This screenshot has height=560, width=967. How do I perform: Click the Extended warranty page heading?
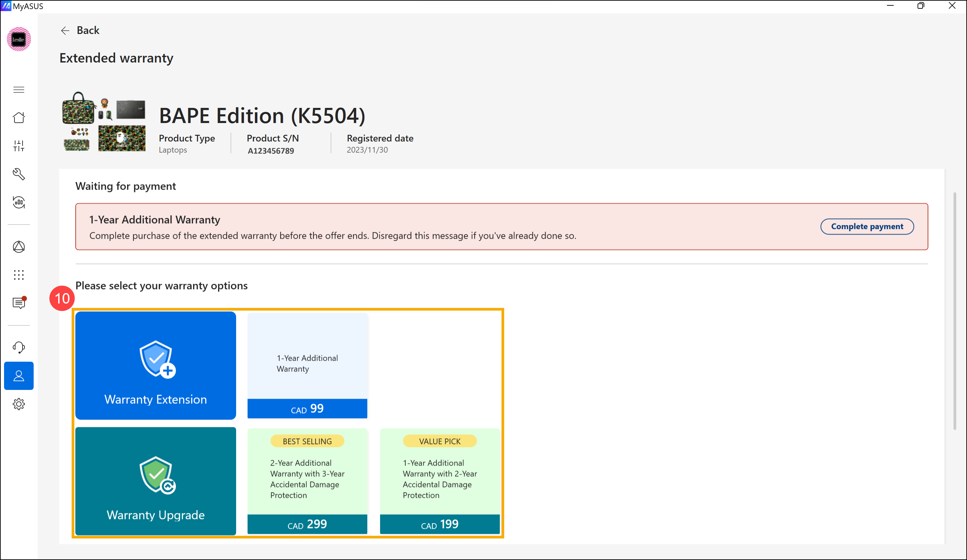click(x=116, y=58)
